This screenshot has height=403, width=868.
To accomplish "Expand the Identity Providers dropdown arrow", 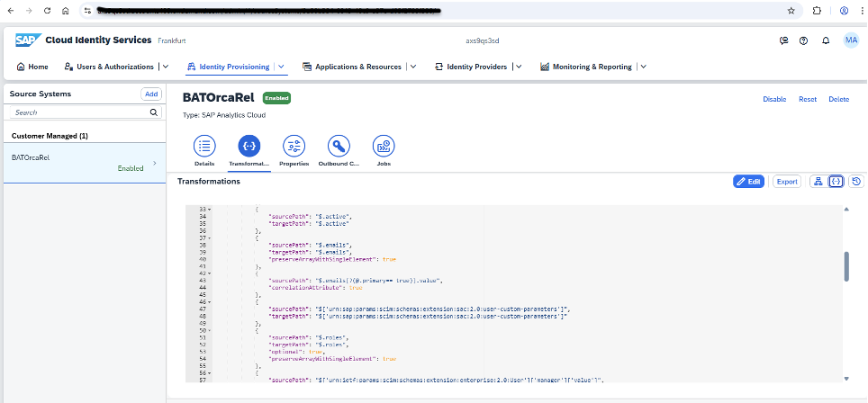I will pyautogui.click(x=519, y=67).
